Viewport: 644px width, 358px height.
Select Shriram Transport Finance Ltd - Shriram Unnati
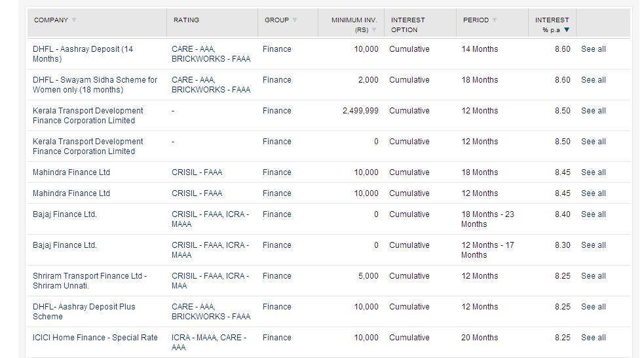(x=90, y=281)
